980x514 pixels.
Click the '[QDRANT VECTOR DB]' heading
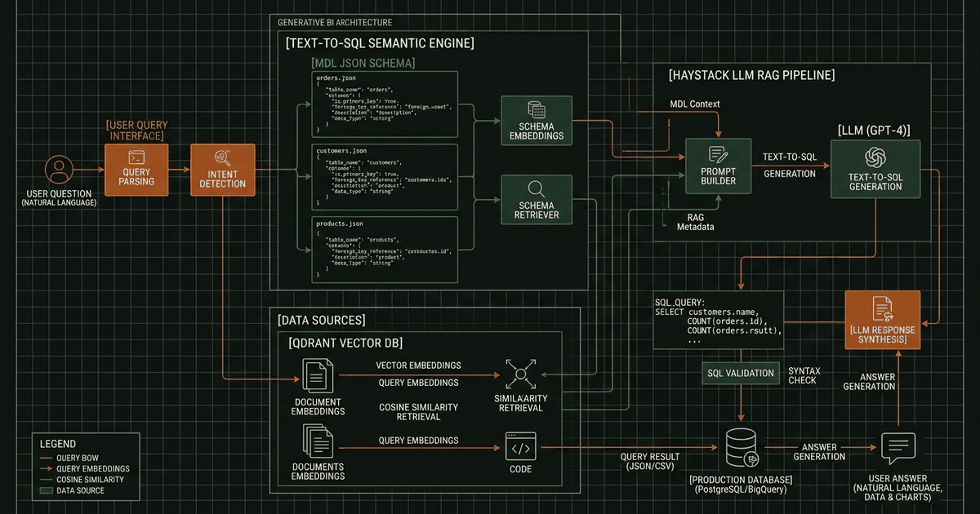coord(345,343)
